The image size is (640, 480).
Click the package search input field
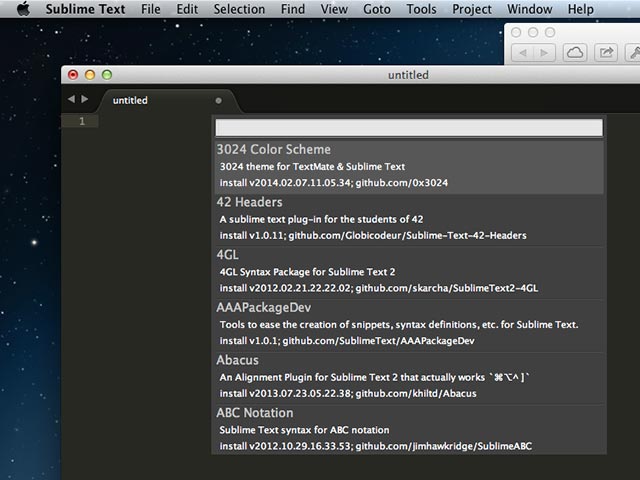pyautogui.click(x=409, y=128)
